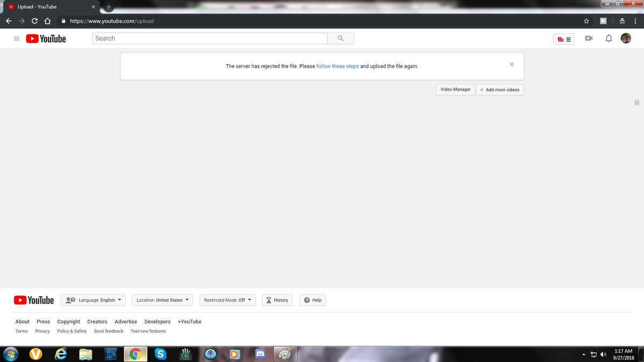The width and height of the screenshot is (644, 362).
Task: Open the TubeBuddy menu in YouTube header
Action: pyautogui.click(x=563, y=39)
